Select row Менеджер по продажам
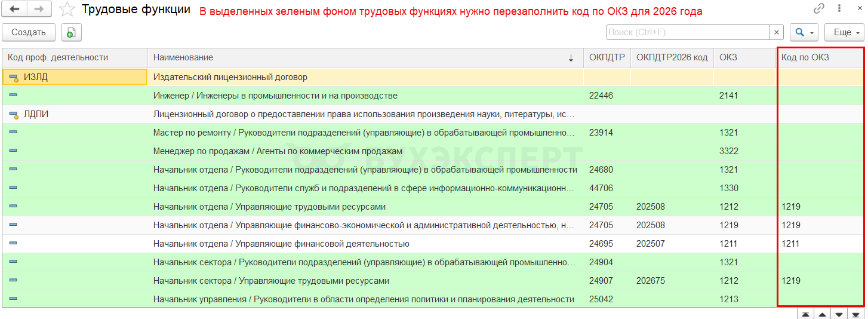The height and width of the screenshot is (319, 868). [x=278, y=151]
